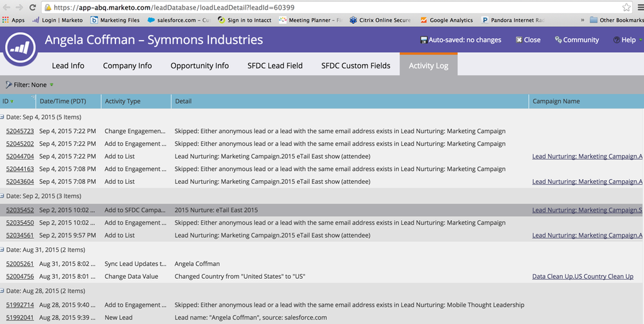The height and width of the screenshot is (324, 644).
Task: Click the Campaign Name column header
Action: point(587,101)
